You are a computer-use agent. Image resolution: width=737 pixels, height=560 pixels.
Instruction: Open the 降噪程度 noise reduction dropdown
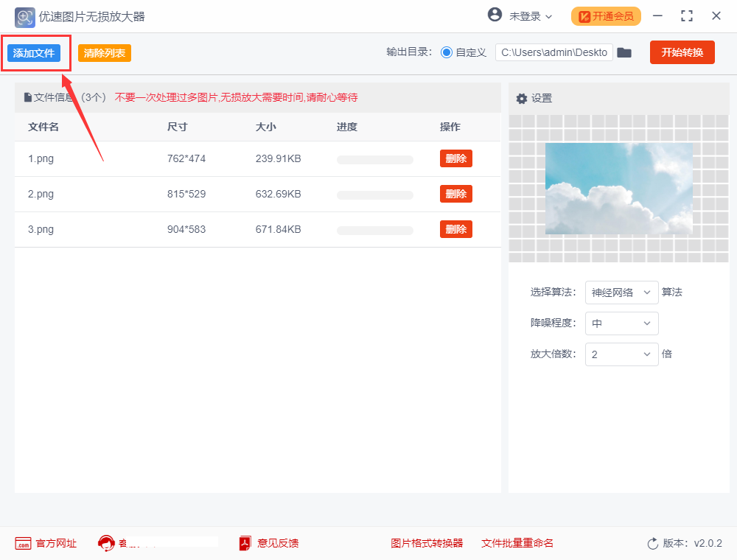(x=621, y=323)
